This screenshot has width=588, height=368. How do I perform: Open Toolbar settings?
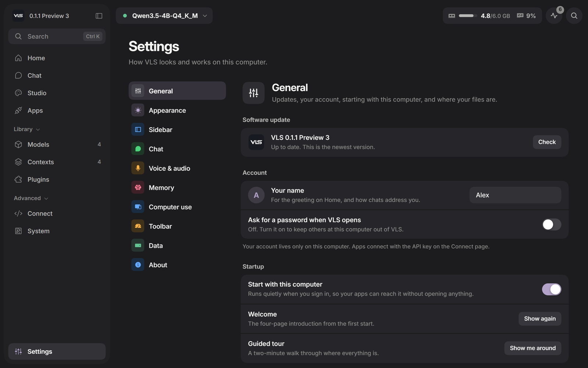coord(177,226)
